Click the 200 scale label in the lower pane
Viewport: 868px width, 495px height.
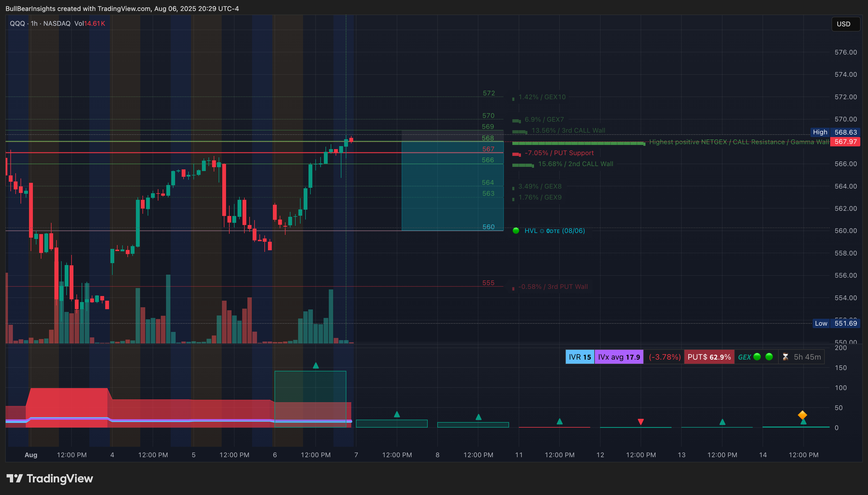(x=841, y=348)
